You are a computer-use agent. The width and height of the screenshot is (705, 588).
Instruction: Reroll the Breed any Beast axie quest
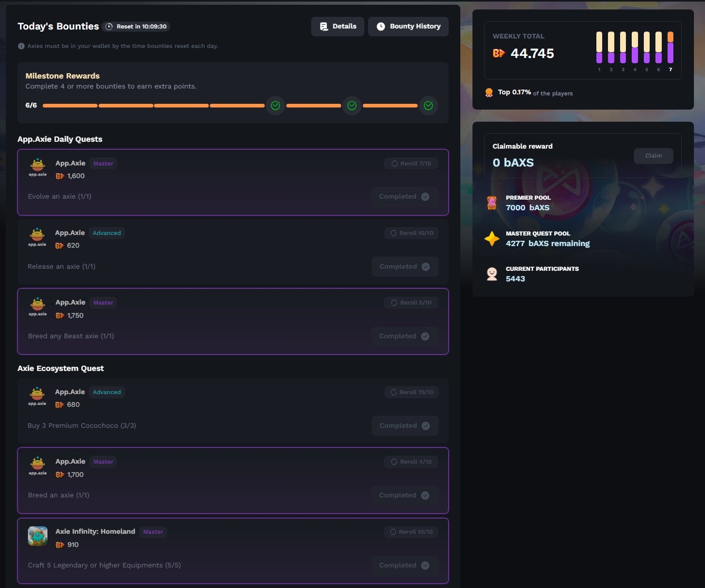click(411, 302)
